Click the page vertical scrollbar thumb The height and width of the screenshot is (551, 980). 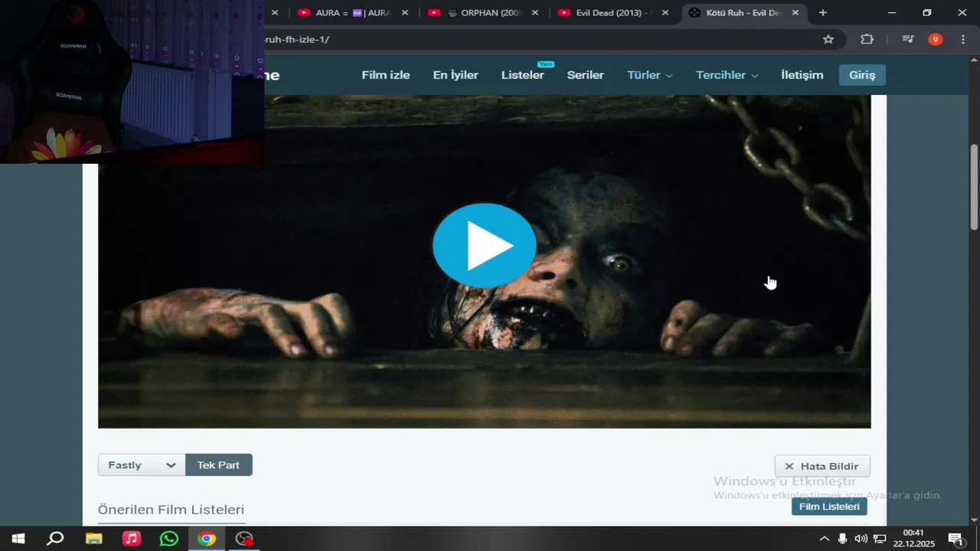click(974, 187)
